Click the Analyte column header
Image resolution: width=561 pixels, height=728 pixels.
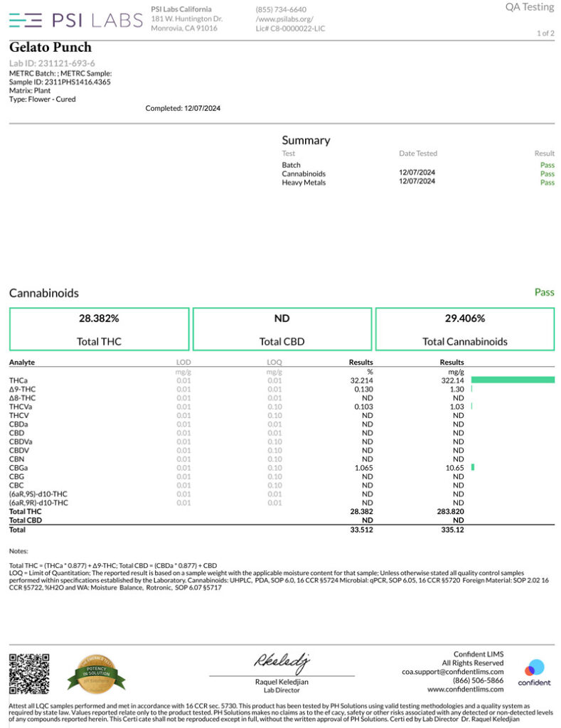tap(22, 362)
